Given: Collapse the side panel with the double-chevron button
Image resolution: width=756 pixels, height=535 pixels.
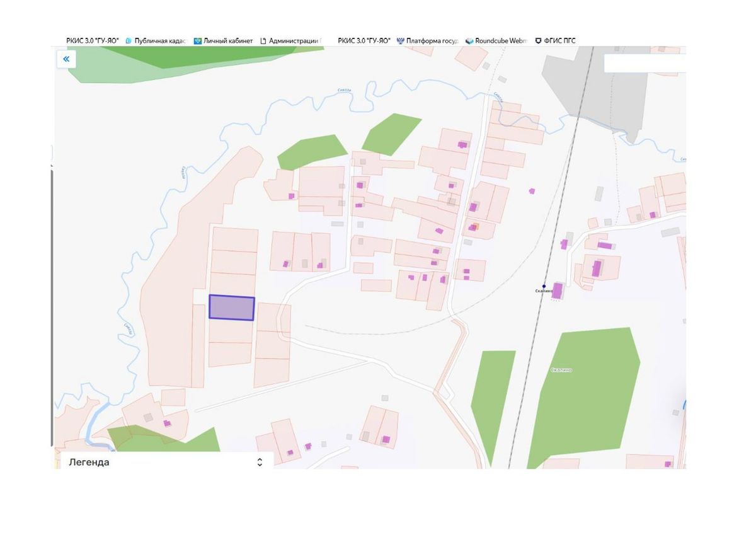Looking at the screenshot, I should [66, 59].
